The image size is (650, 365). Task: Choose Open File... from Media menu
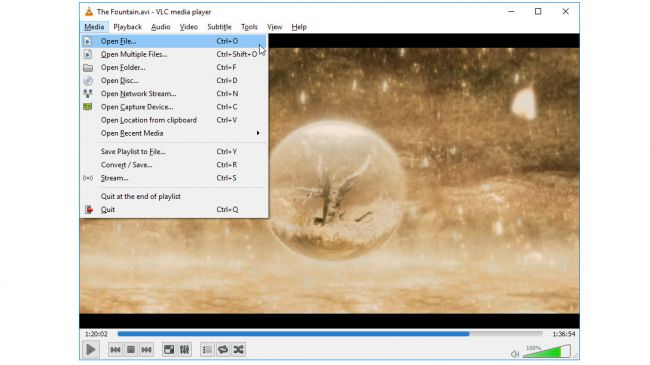coord(173,41)
